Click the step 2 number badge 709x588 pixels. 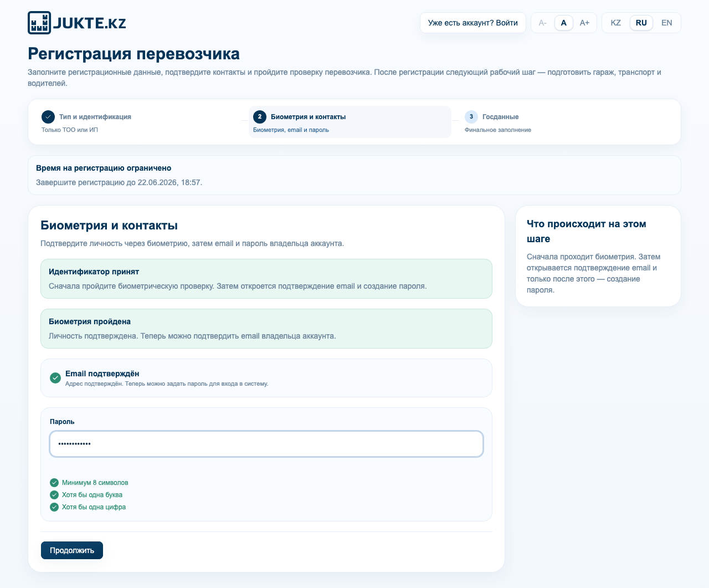point(260,117)
